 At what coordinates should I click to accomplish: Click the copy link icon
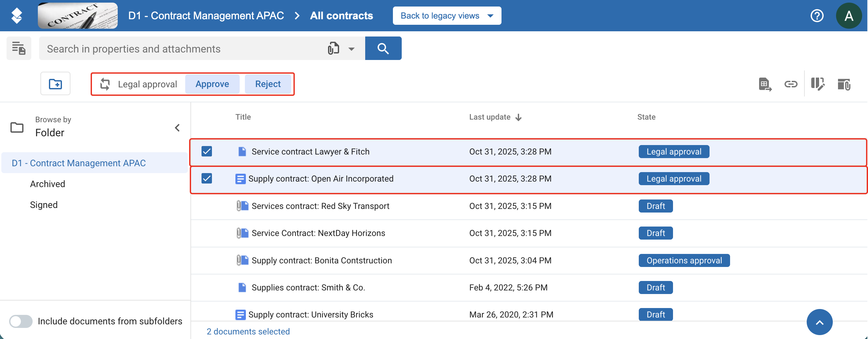790,84
